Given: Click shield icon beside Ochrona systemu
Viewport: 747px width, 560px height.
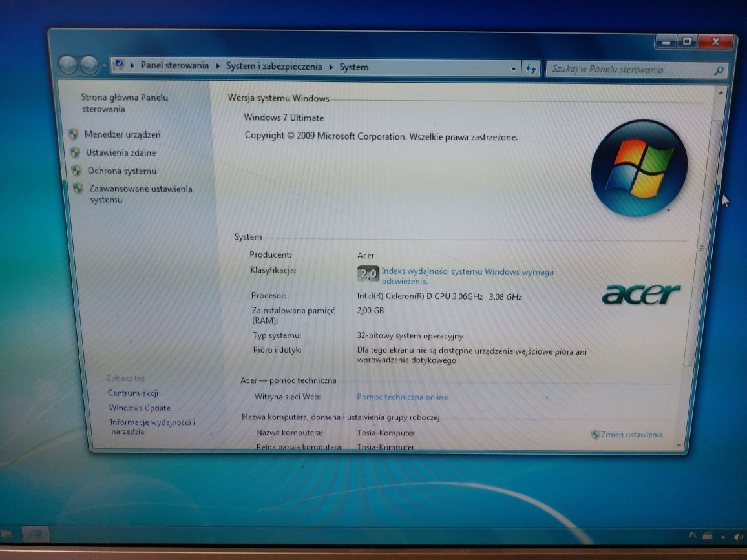Looking at the screenshot, I should coord(76,170).
